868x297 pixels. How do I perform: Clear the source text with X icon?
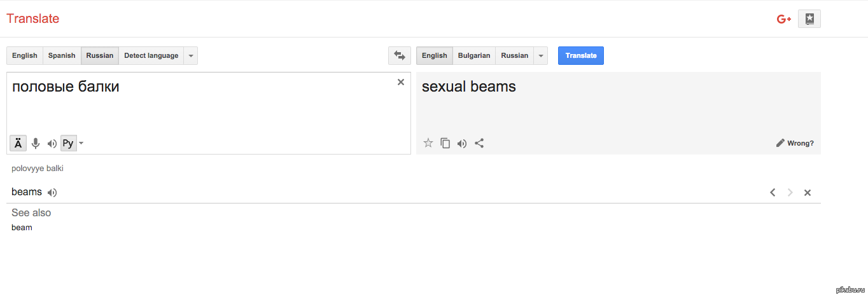(401, 82)
